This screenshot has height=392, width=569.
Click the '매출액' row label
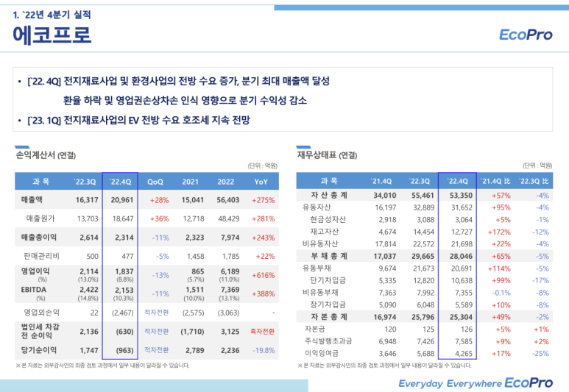(32, 200)
